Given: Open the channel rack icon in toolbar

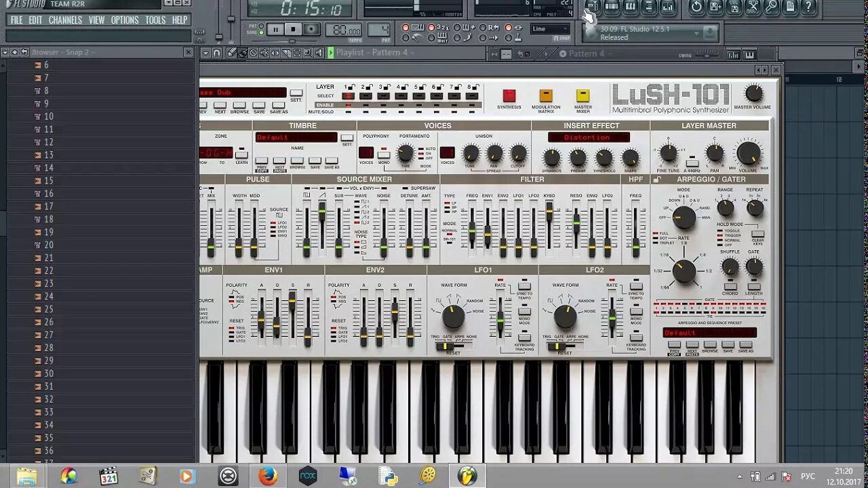Looking at the screenshot, I should point(611,7).
